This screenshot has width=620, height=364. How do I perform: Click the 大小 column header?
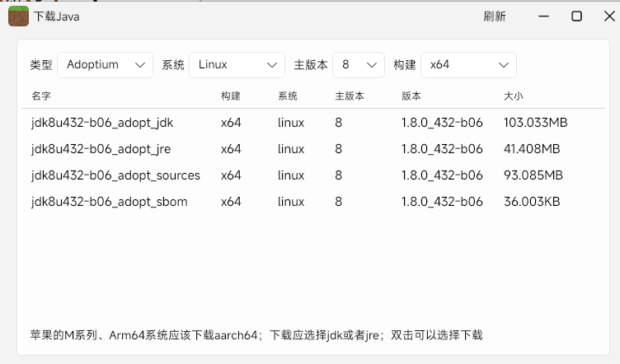[514, 96]
